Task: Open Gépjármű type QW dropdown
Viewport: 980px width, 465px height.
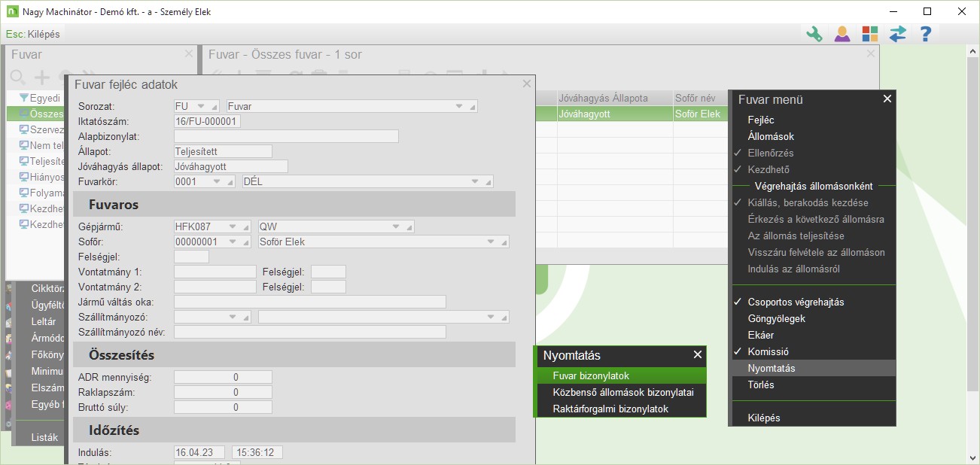Action: [x=396, y=226]
